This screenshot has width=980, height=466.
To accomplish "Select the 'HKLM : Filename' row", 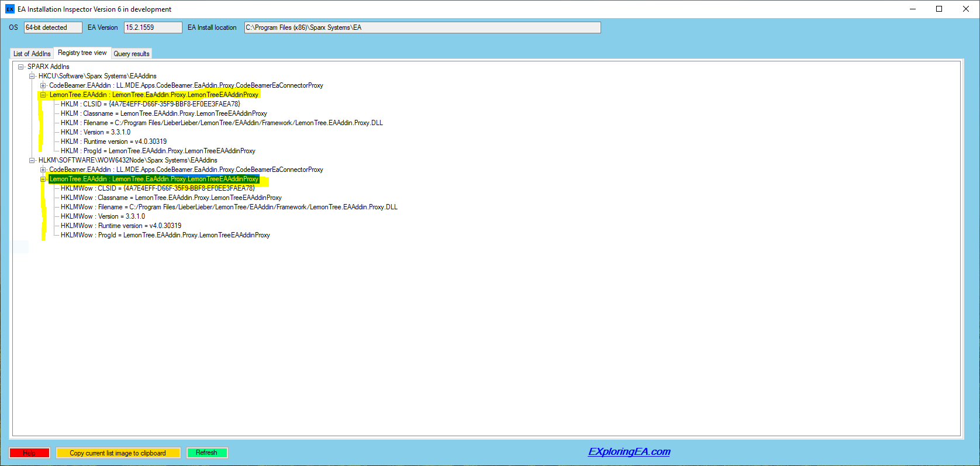I will pyautogui.click(x=222, y=123).
